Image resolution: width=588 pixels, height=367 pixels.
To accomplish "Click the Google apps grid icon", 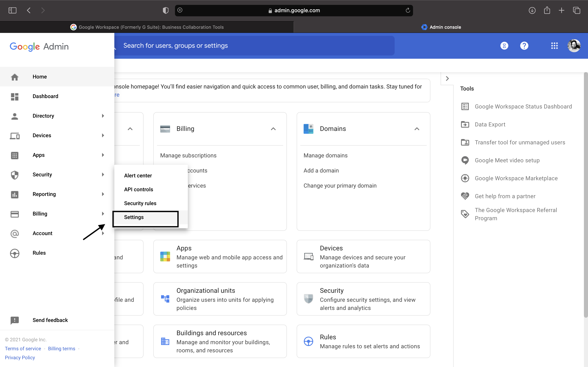I will click(x=554, y=46).
